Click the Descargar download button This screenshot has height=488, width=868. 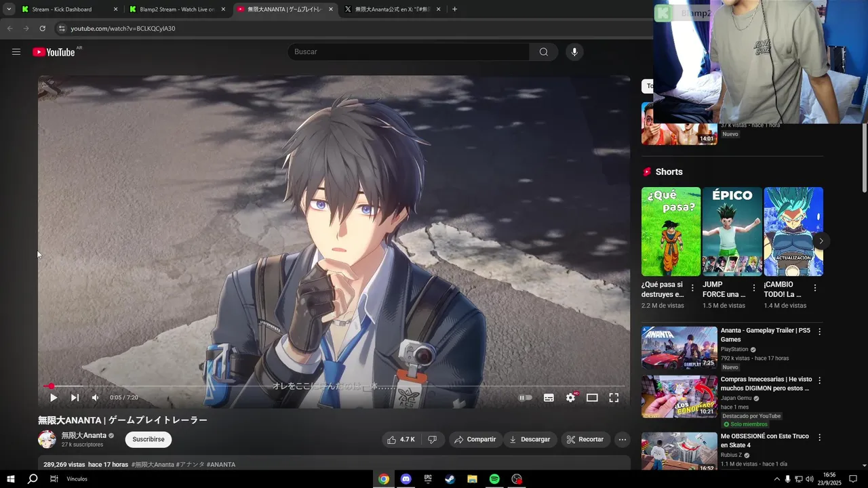click(530, 439)
